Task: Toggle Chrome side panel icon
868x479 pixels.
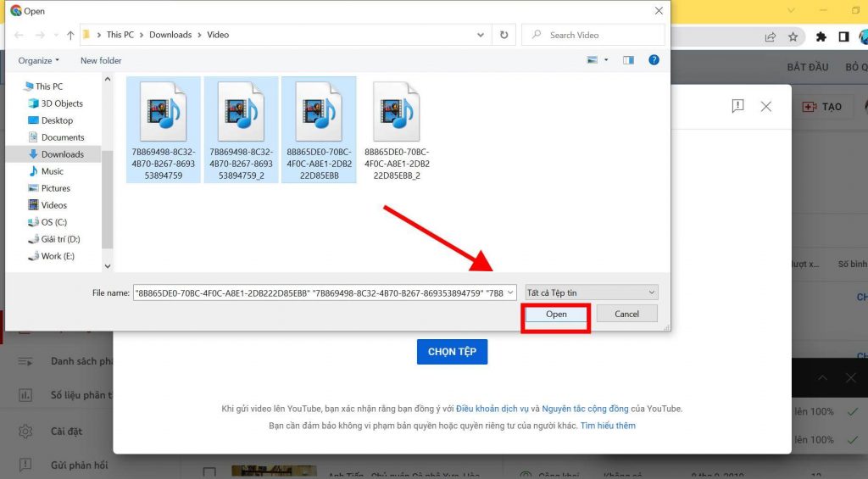Action: tap(843, 36)
